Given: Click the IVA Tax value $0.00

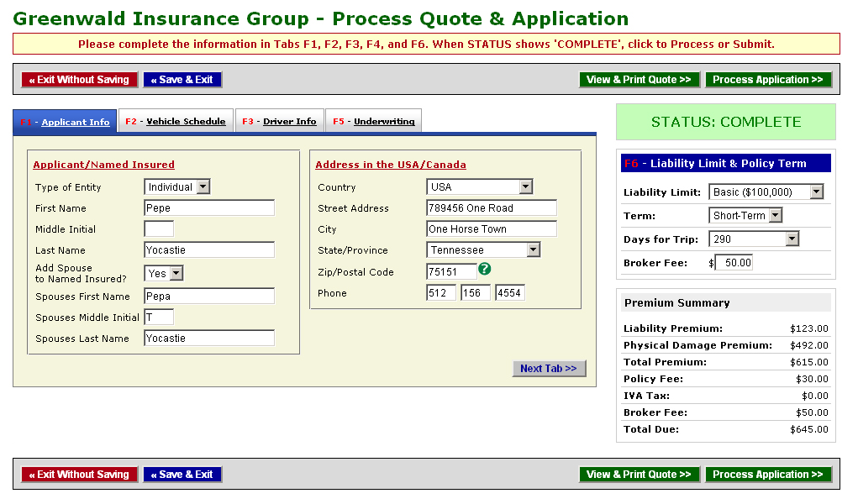Looking at the screenshot, I should (815, 396).
